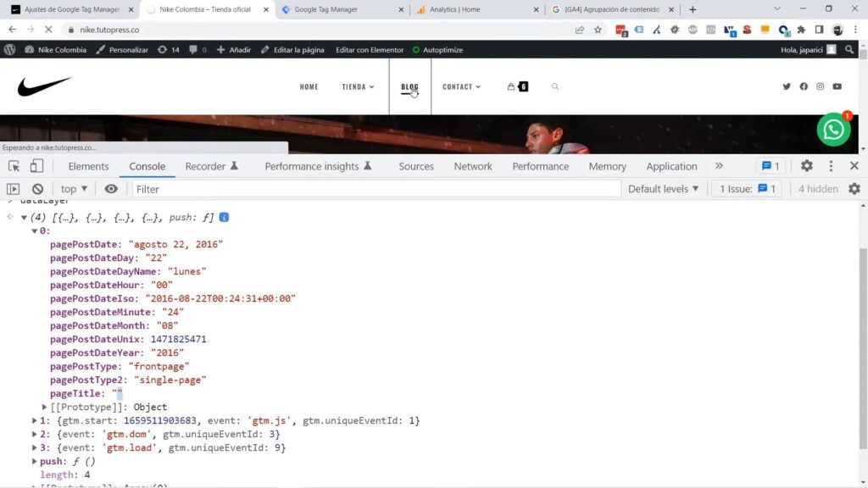Toggle the console sidebar panel
Screen dimensions: 868x488
[x=13, y=189]
